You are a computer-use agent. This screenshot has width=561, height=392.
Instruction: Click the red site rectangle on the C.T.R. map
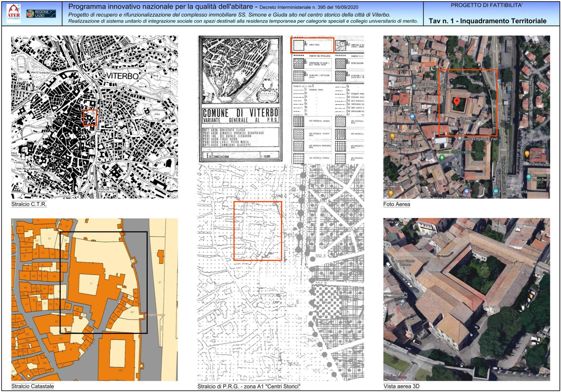tap(90, 117)
